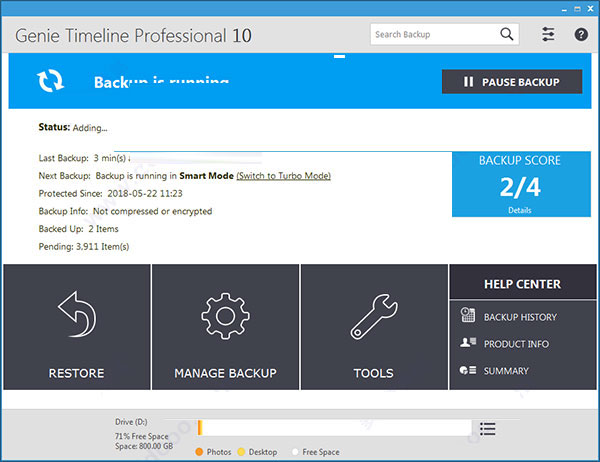Open preferences via the sliders icon
The height and width of the screenshot is (462, 600).
[x=548, y=34]
